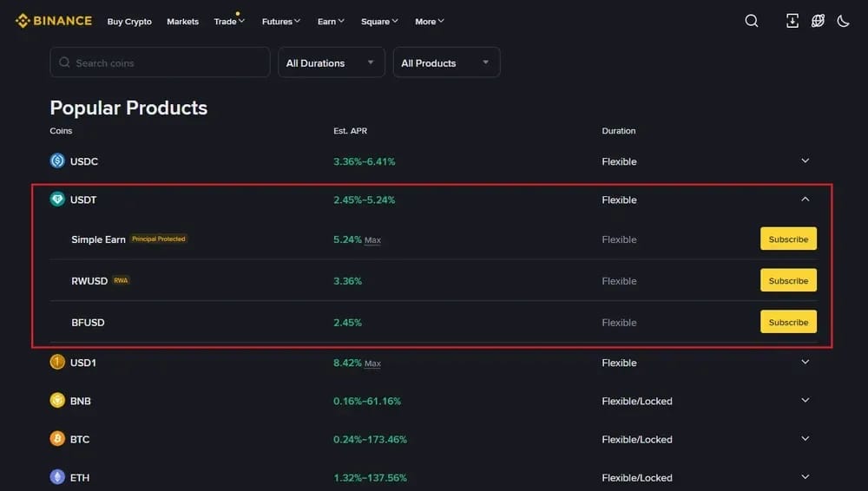
Task: Click the 3.36%-6.41% APR value
Action: click(365, 161)
